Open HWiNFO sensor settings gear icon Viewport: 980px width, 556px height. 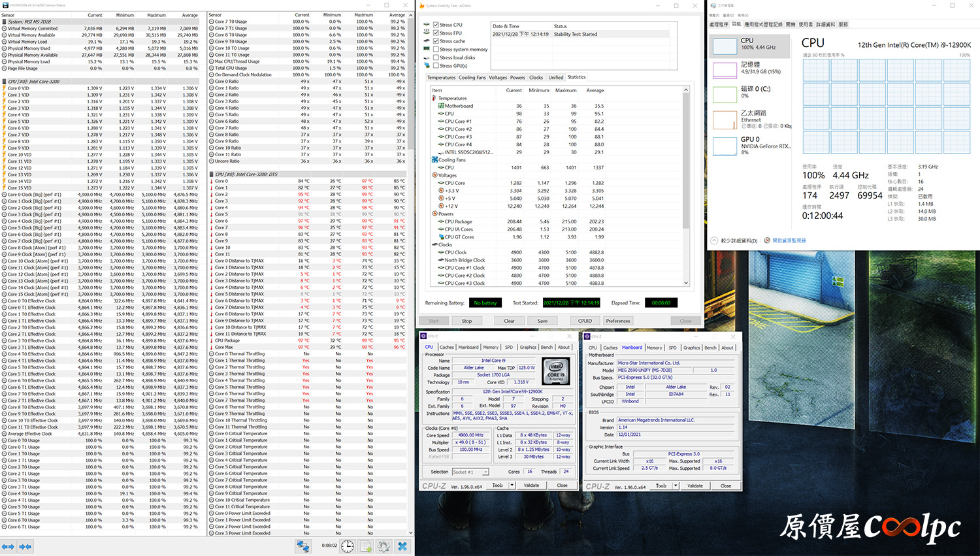pyautogui.click(x=384, y=546)
